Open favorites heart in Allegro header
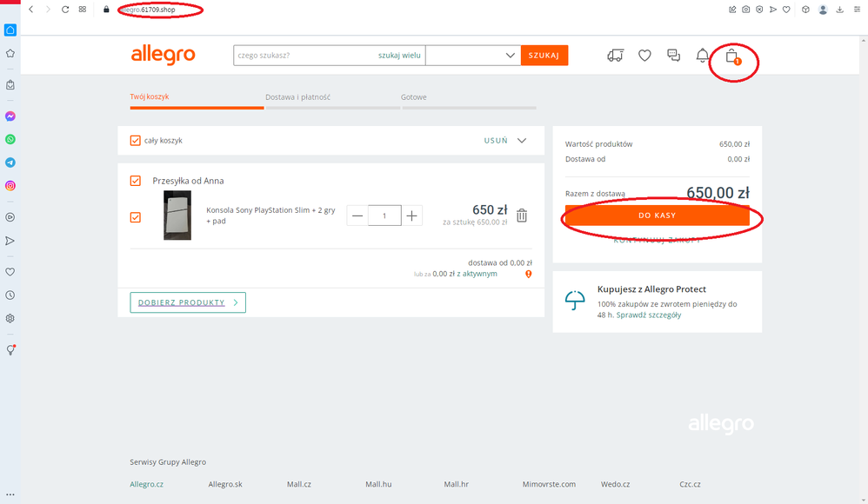 coord(644,56)
